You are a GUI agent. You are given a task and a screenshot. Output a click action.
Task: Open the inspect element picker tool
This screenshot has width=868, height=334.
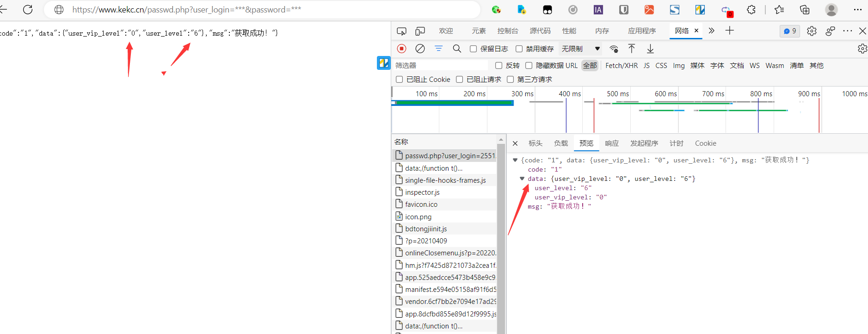pyautogui.click(x=401, y=31)
